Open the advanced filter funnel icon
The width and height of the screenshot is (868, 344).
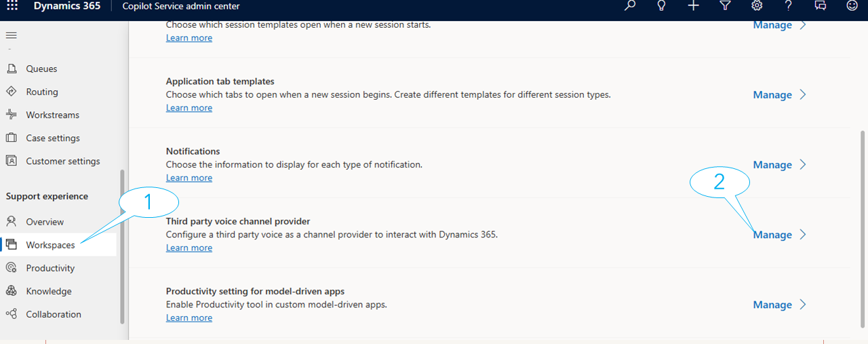coord(725,6)
